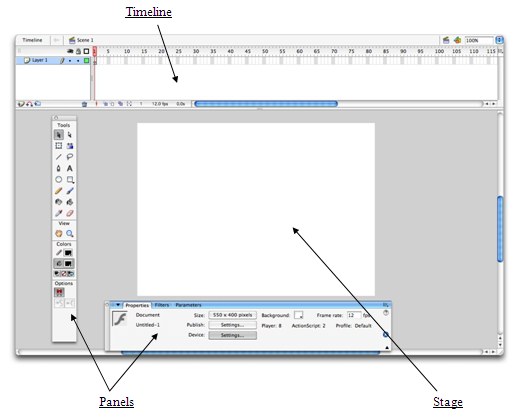
Task: Select the Free Transform tool
Action: [59, 146]
